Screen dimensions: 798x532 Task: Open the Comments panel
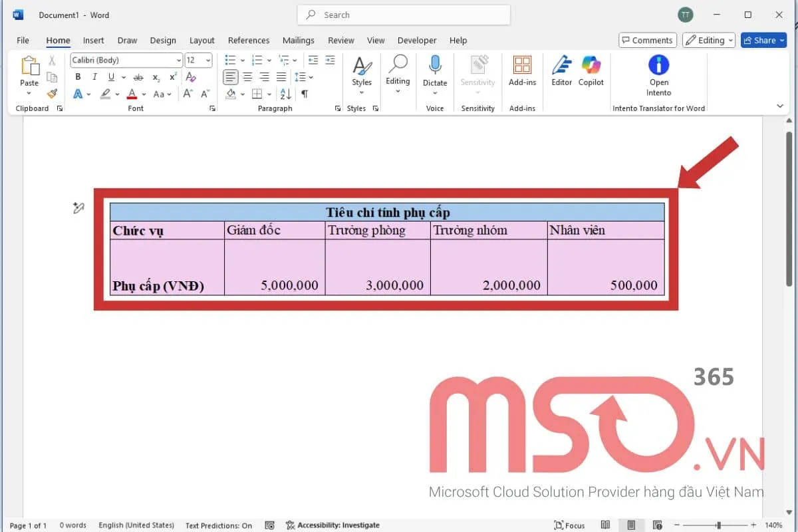(647, 40)
